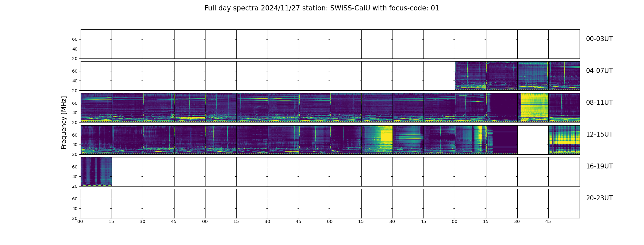Image resolution: width=644 pixels, height=245 pixels.
Task: Open 12-15UT panel with the yellow square burst
Action: pyautogui.click(x=377, y=140)
